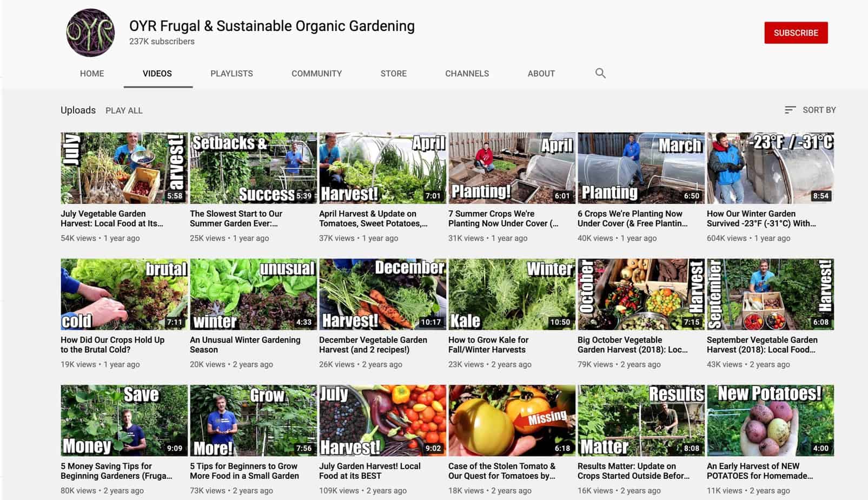The width and height of the screenshot is (868, 500).
Task: Click title 'July Vegetable Garden Harvest: Local Food'
Action: pyautogui.click(x=112, y=219)
